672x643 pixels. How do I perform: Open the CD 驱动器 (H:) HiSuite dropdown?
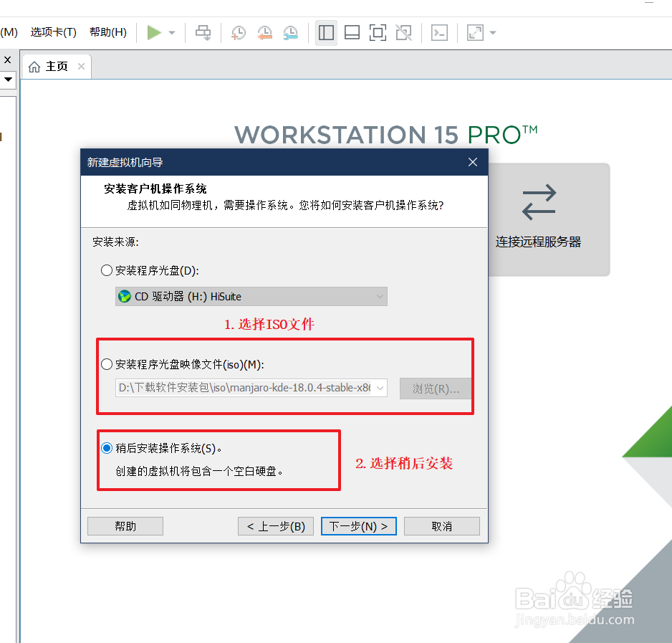tap(251, 296)
